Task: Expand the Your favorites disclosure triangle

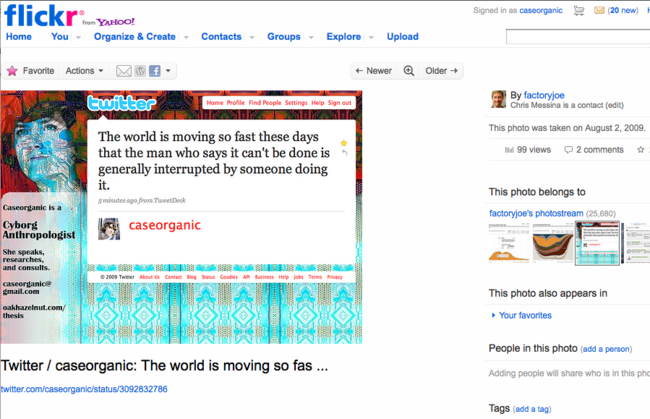Action: coord(493,315)
